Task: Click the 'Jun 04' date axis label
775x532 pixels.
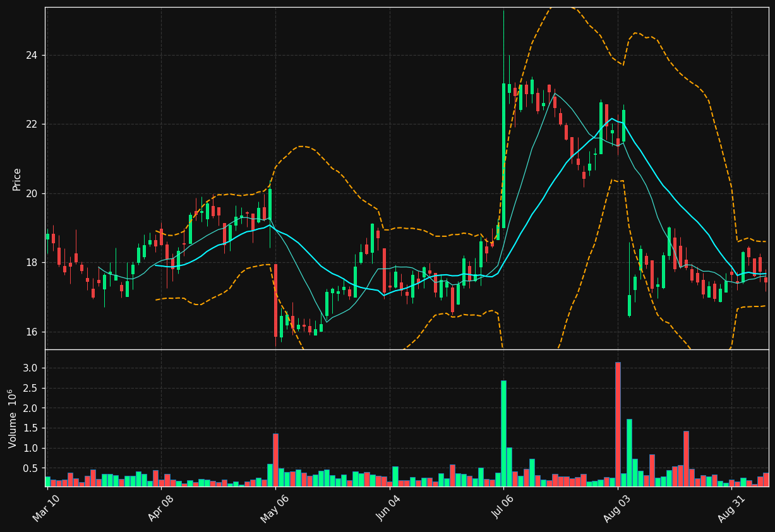Action: tap(388, 508)
